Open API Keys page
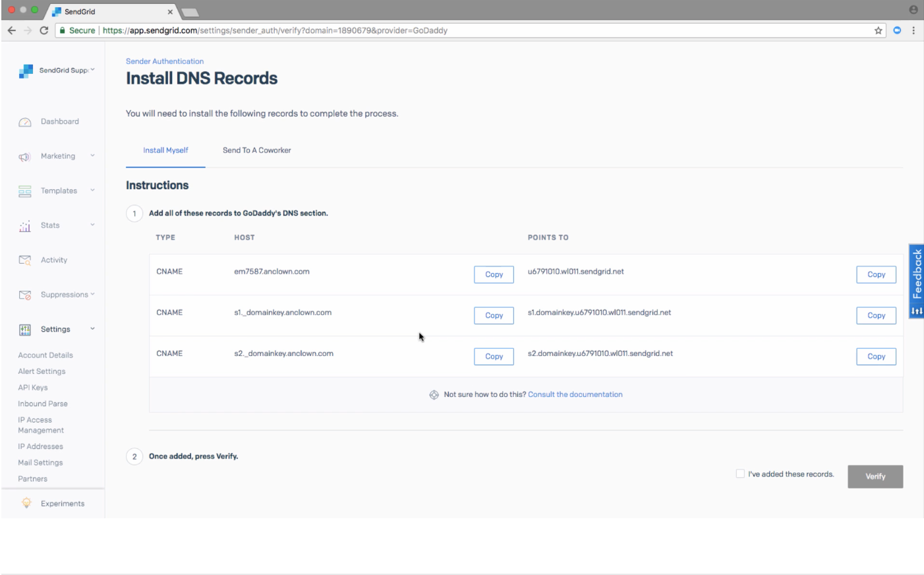This screenshot has width=924, height=575. point(33,388)
